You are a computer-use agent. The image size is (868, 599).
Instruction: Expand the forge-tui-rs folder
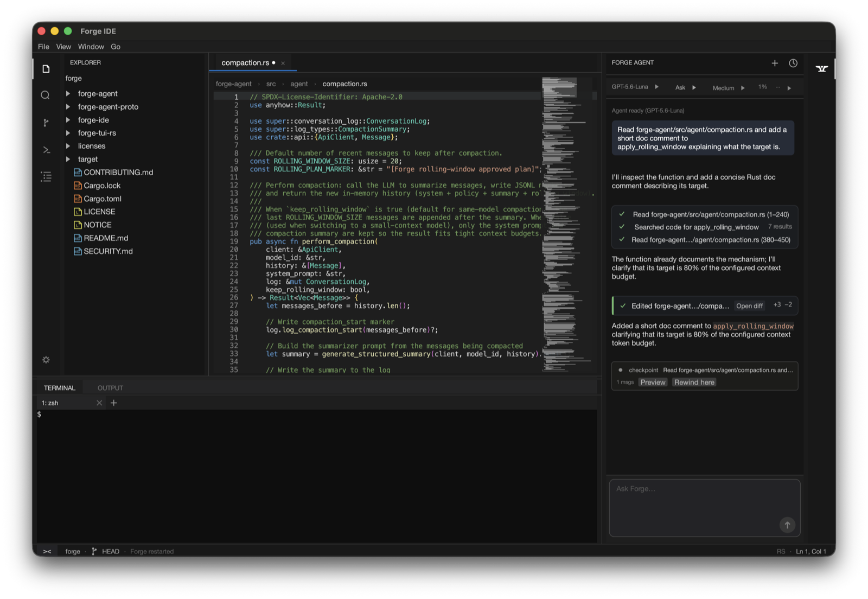(68, 132)
